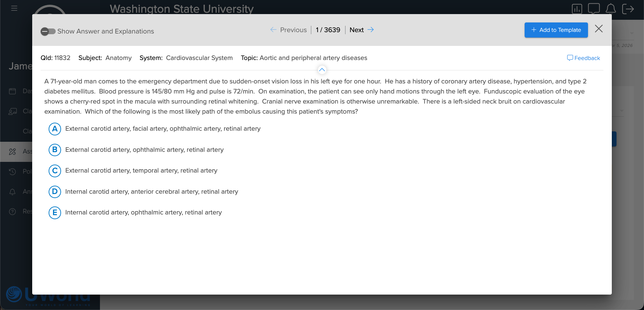
Task: Open the Feedback link
Action: (x=583, y=58)
